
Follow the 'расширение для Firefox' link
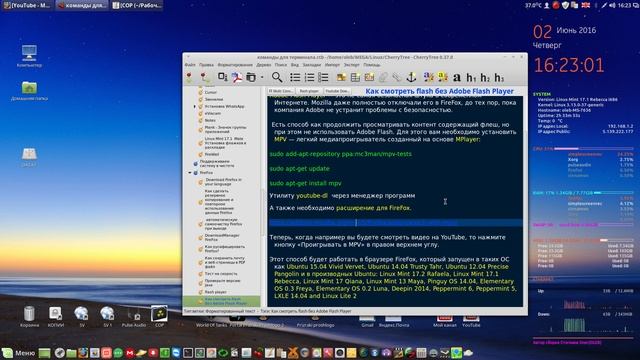(373, 208)
